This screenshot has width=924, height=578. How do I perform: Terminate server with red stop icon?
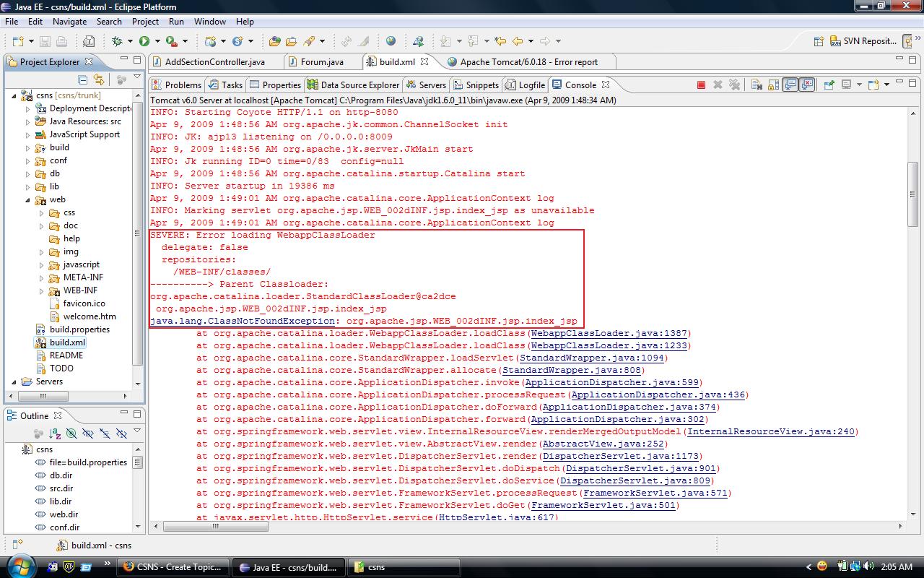[701, 85]
